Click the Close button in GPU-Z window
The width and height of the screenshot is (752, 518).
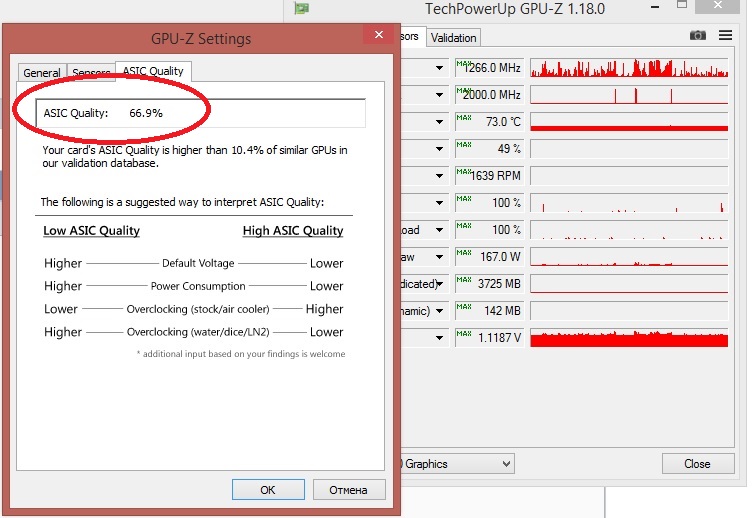point(697,464)
